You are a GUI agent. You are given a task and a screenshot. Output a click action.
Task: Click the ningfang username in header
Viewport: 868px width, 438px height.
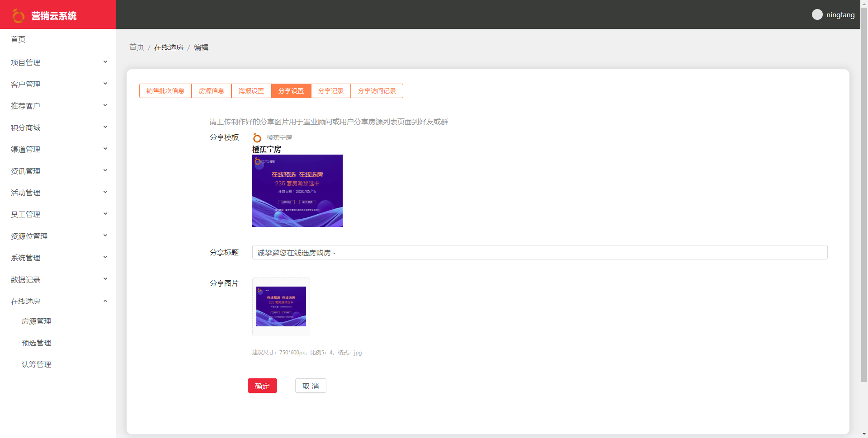click(x=840, y=14)
